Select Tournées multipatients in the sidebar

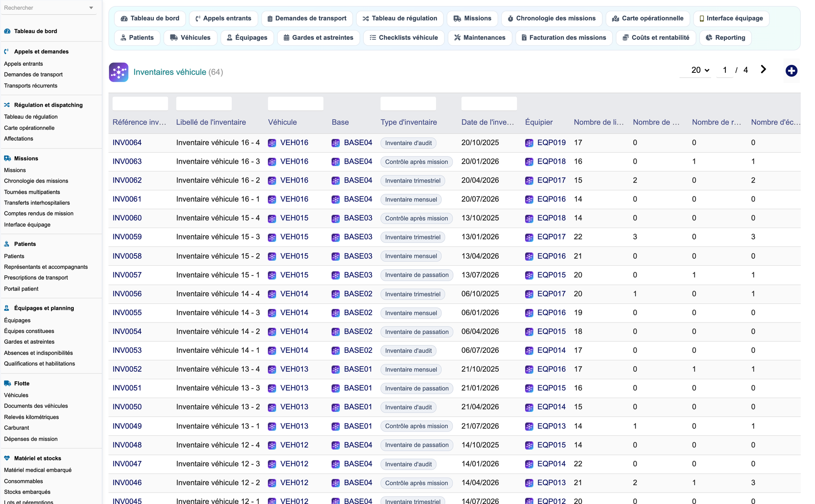32,192
